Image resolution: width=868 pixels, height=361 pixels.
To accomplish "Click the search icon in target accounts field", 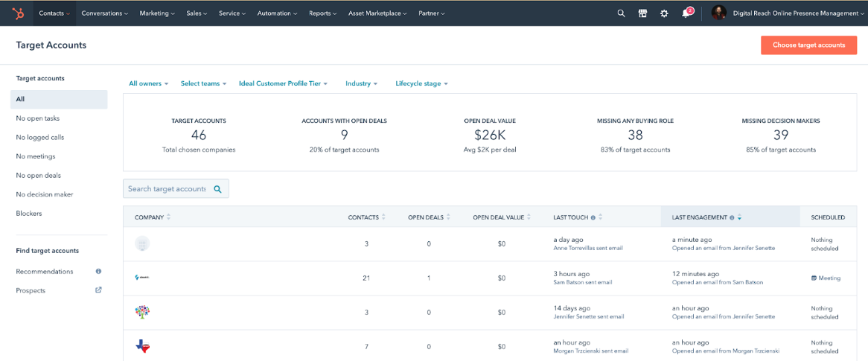I will coord(218,189).
